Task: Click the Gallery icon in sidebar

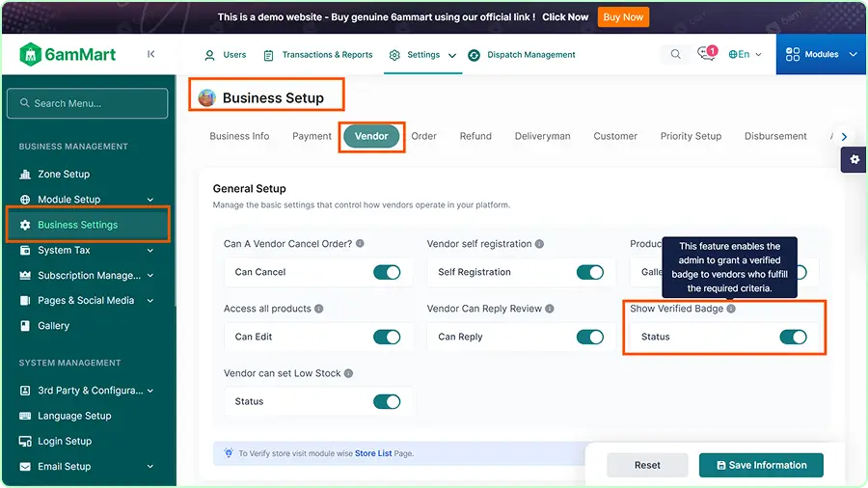Action: (25, 326)
